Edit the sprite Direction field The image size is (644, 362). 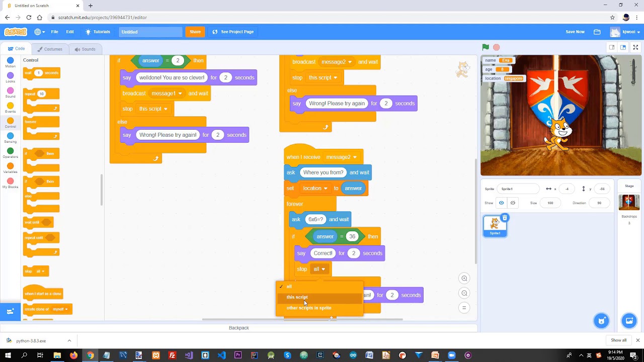coord(599,203)
